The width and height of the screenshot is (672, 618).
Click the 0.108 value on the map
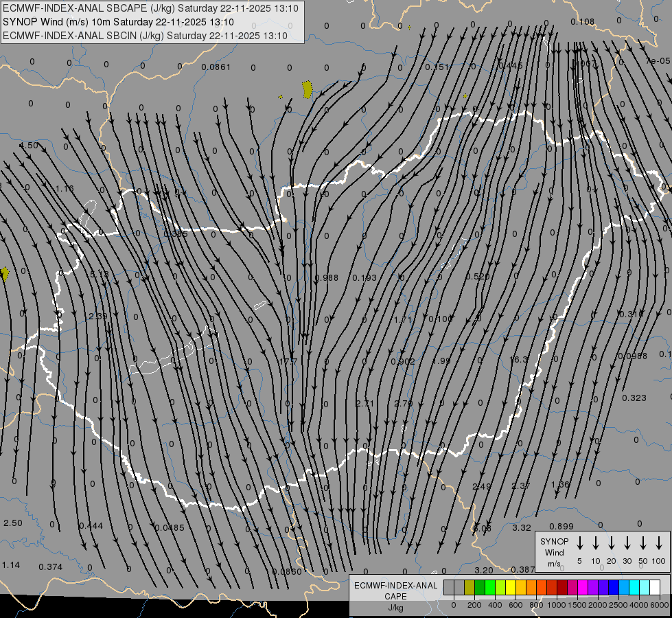tap(583, 21)
